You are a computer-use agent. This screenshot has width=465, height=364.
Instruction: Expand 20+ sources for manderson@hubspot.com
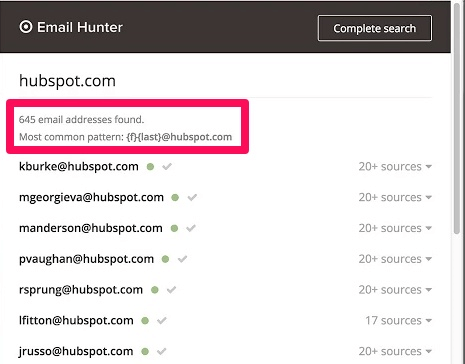[x=395, y=228]
